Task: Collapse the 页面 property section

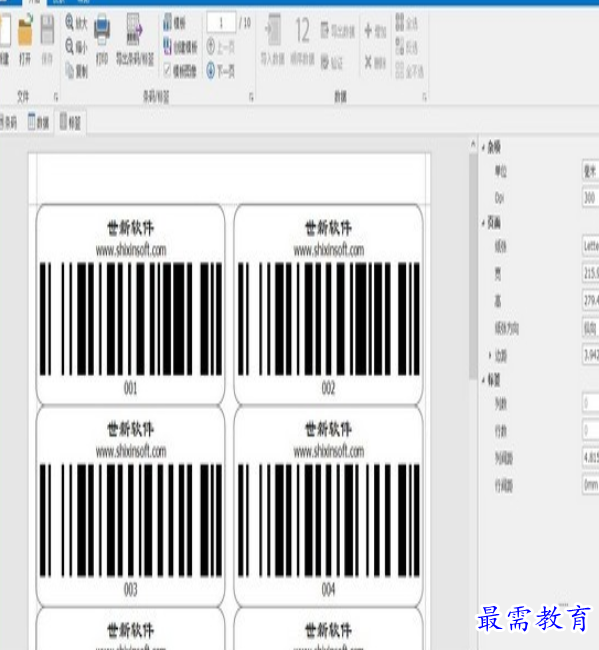Action: click(x=483, y=223)
